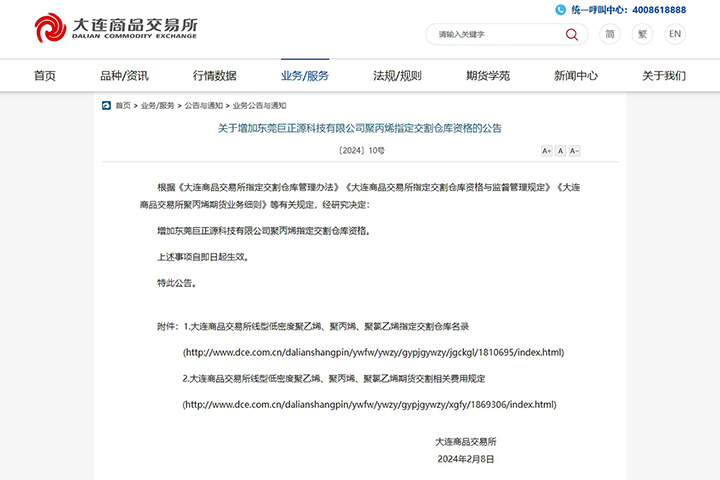The image size is (720, 480).
Task: Expand the 法规/规则 navigation menu
Action: [x=397, y=75]
